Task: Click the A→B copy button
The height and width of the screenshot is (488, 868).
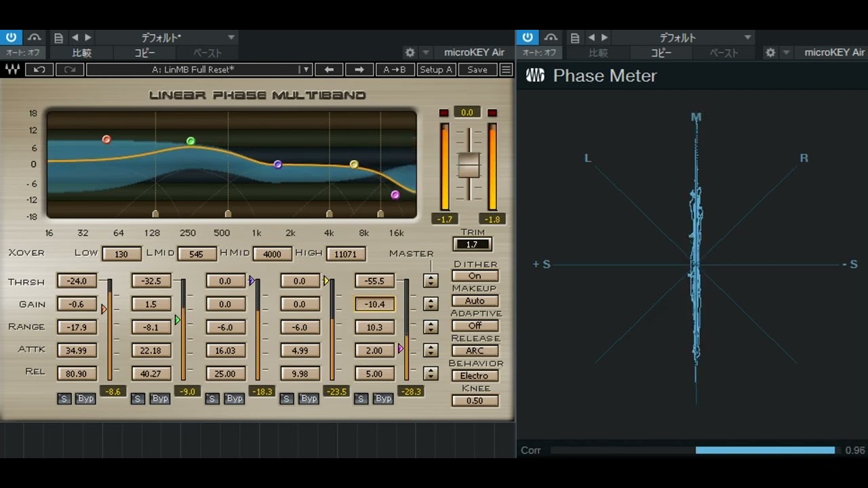Action: pyautogui.click(x=395, y=69)
